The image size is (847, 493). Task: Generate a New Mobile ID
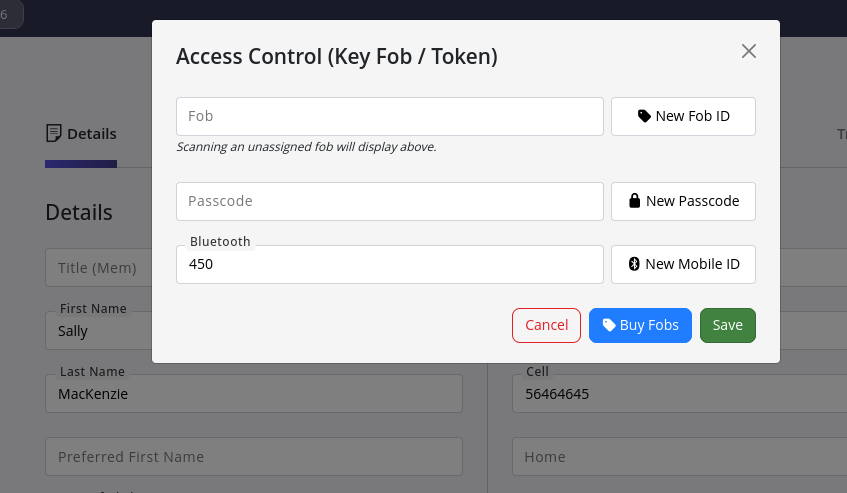click(x=683, y=264)
